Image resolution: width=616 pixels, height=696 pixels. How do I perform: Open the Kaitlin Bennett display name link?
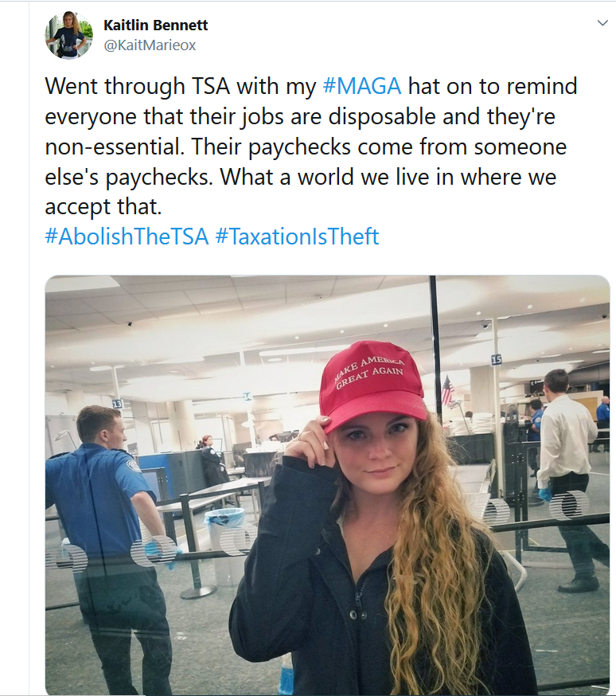[156, 26]
